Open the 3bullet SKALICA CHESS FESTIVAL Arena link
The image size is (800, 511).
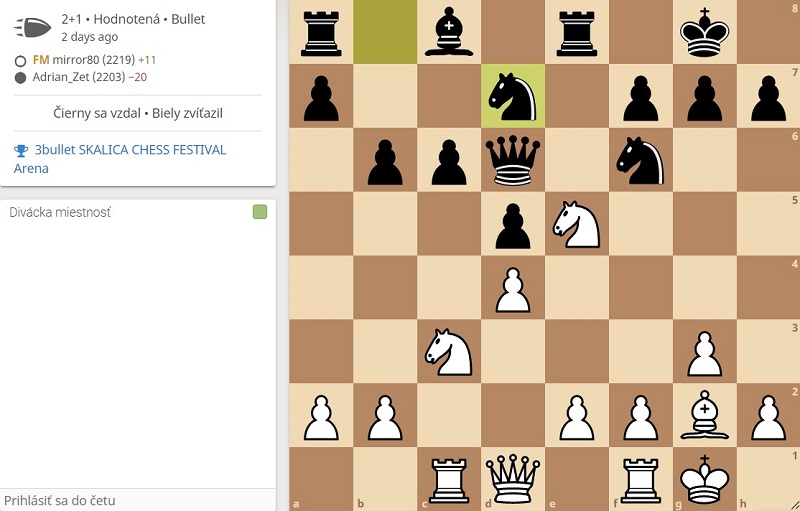pos(120,159)
